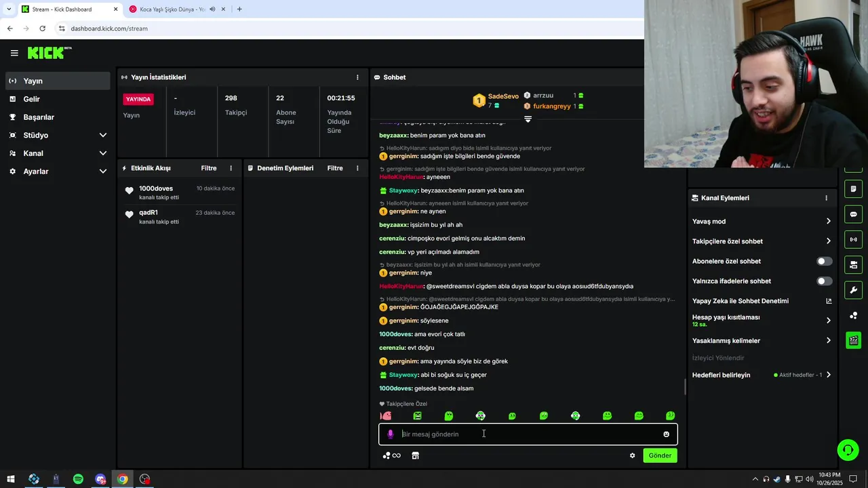
Task: Open Takipçilere özel sohbet settings
Action: click(x=762, y=241)
